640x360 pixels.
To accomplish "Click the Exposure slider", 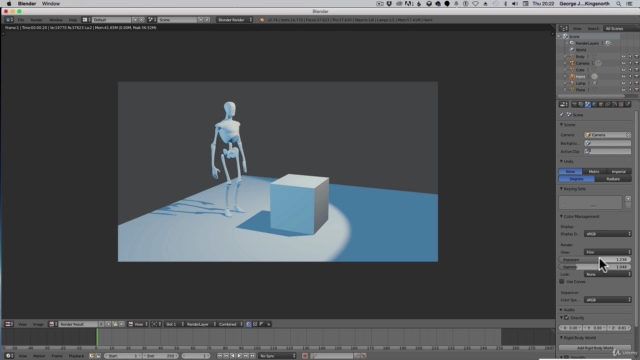I will (x=595, y=260).
